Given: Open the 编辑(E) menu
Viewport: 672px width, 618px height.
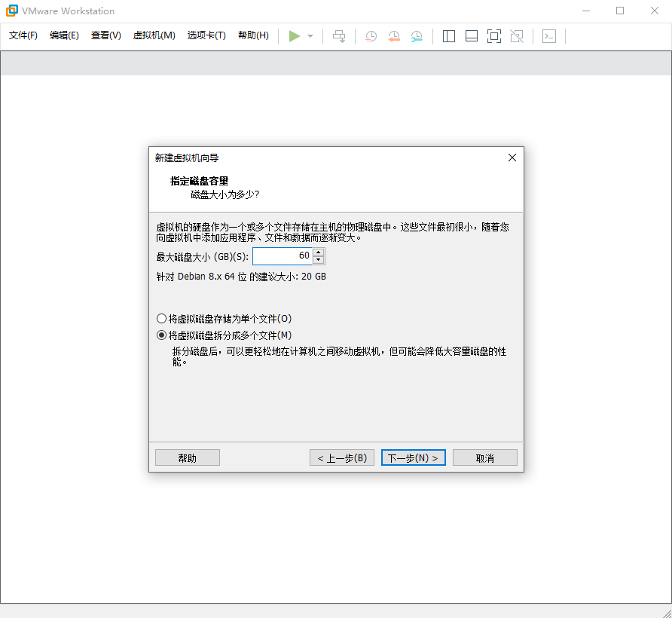Looking at the screenshot, I should [x=64, y=35].
